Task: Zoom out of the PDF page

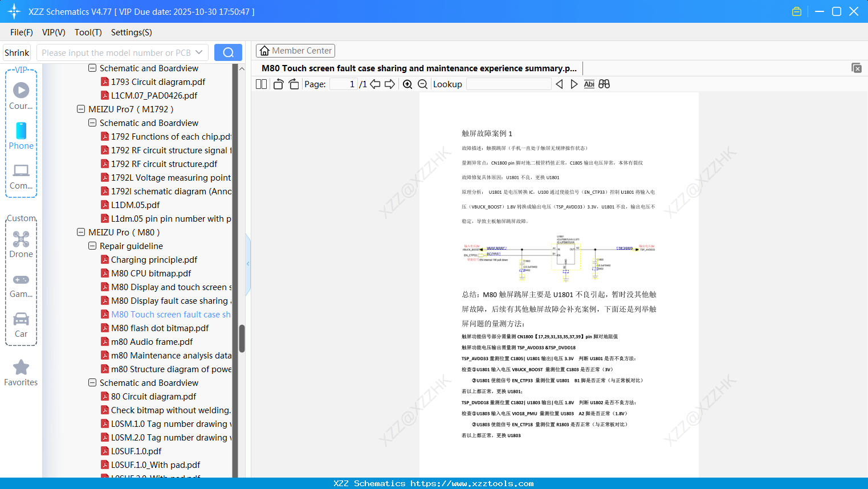Action: coord(422,84)
